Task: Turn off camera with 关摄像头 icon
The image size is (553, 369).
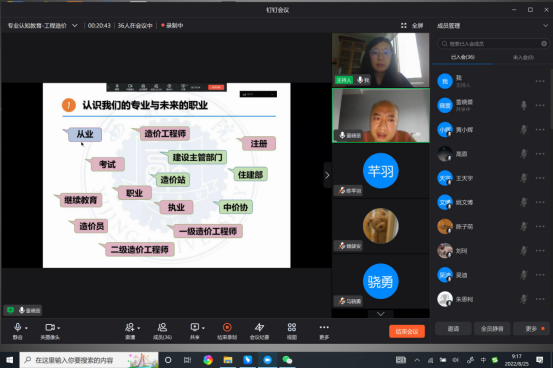Action: tap(50, 328)
